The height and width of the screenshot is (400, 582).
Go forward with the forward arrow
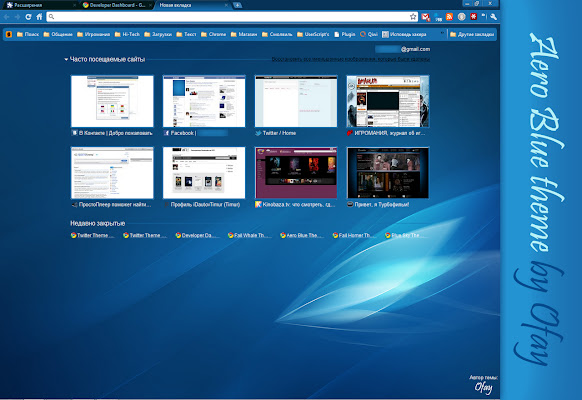click(x=17, y=17)
